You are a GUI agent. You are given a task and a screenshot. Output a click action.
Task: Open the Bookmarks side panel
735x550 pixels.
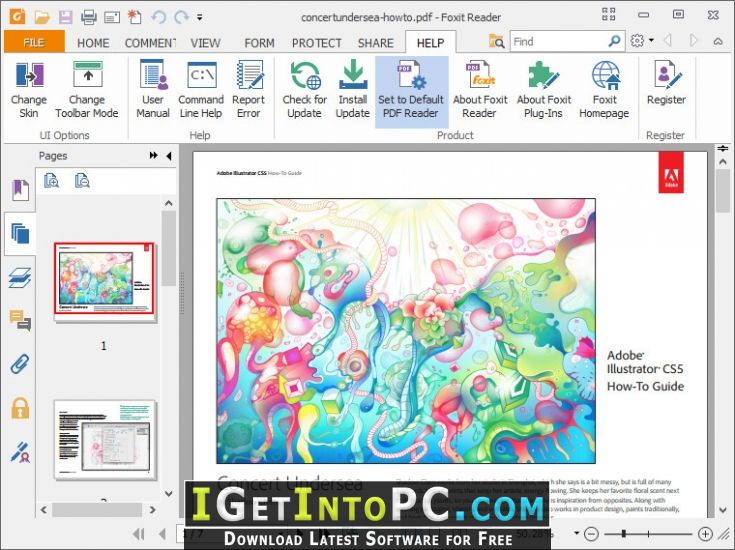[x=20, y=190]
